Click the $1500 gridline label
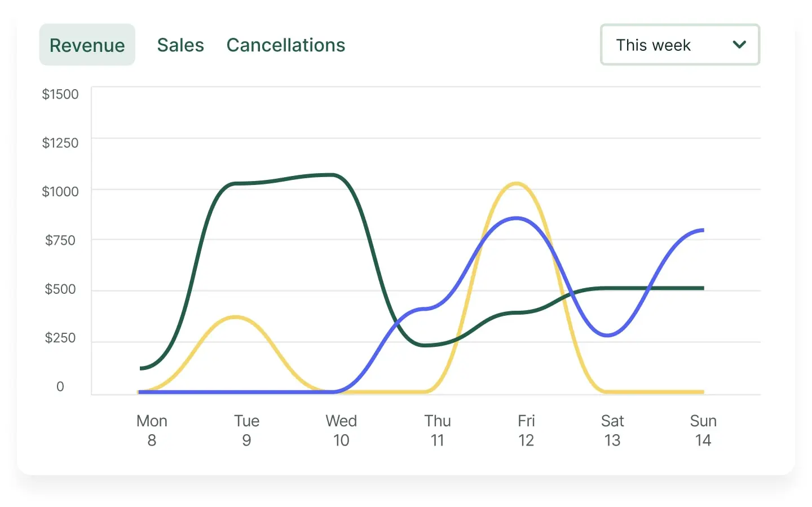 pyautogui.click(x=61, y=94)
